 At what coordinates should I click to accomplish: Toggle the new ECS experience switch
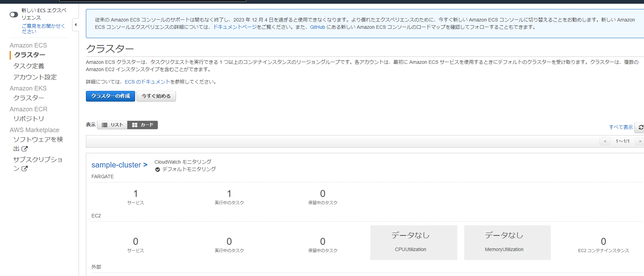14,15
